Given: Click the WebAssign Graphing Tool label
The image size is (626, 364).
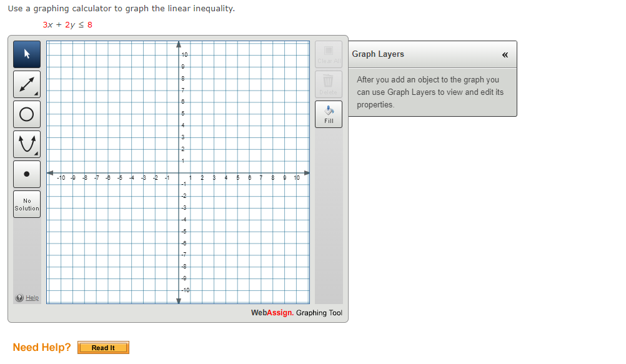Looking at the screenshot, I should click(297, 313).
